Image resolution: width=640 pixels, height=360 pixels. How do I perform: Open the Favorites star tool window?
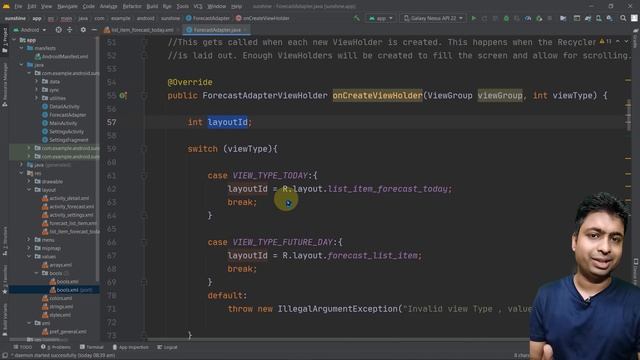(4, 280)
